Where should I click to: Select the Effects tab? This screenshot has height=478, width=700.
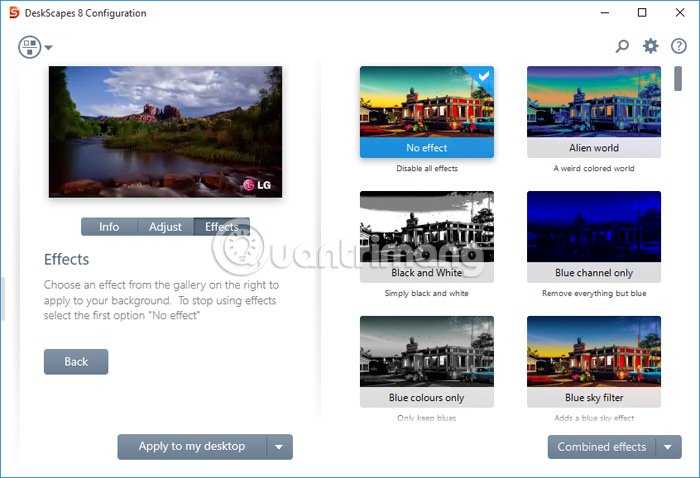coord(221,227)
